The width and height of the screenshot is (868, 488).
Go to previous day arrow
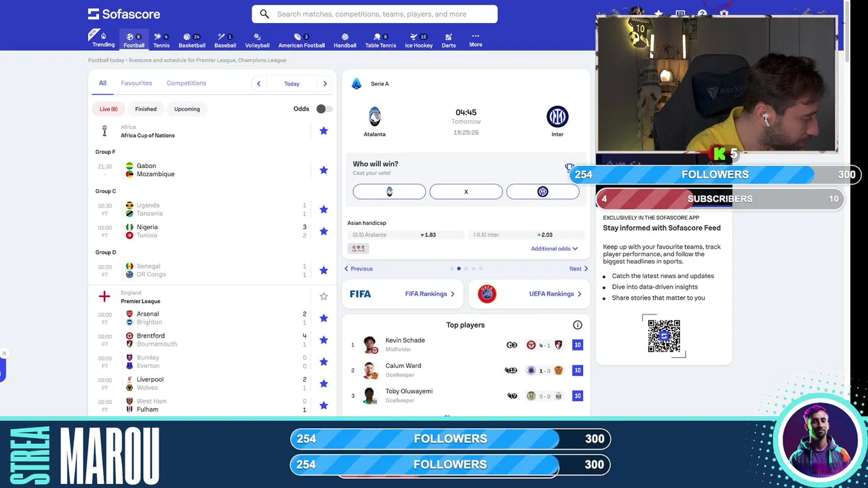[258, 83]
